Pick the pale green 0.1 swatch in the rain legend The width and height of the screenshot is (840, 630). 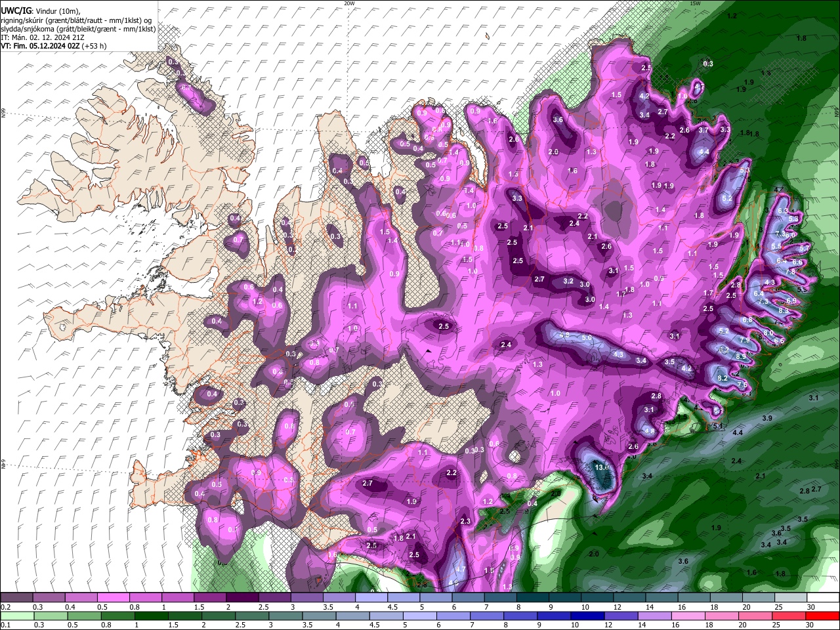tap(16, 616)
